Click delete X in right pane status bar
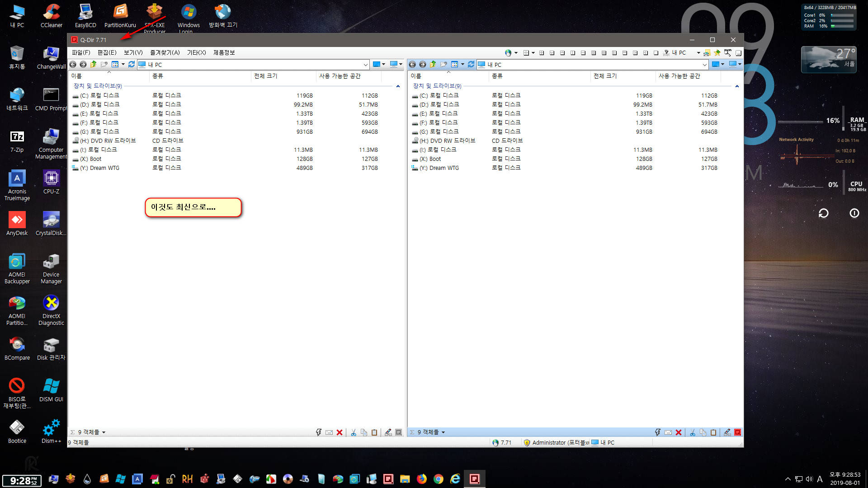Image resolution: width=868 pixels, height=488 pixels. [679, 432]
